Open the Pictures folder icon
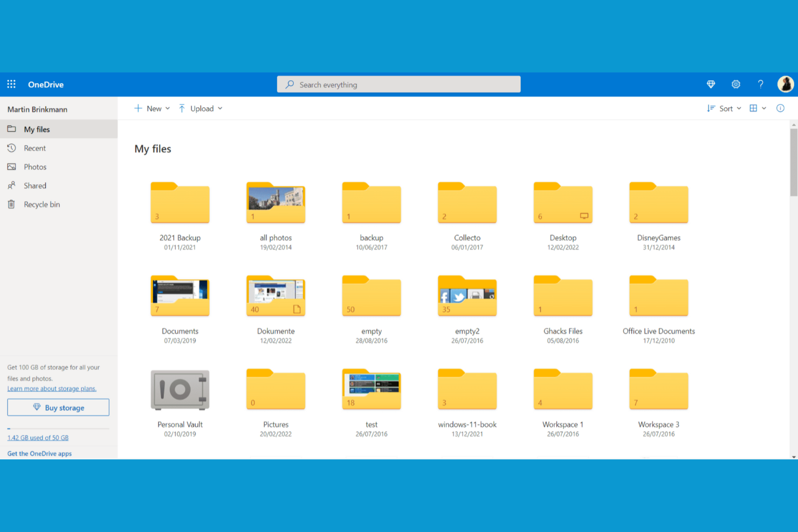 coord(276,389)
